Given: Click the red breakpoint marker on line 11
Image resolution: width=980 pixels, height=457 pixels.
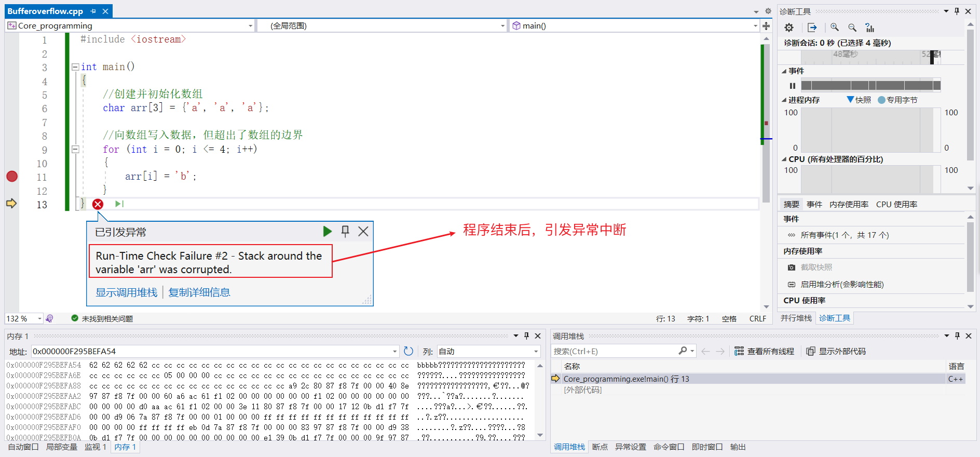Looking at the screenshot, I should pyautogui.click(x=12, y=176).
